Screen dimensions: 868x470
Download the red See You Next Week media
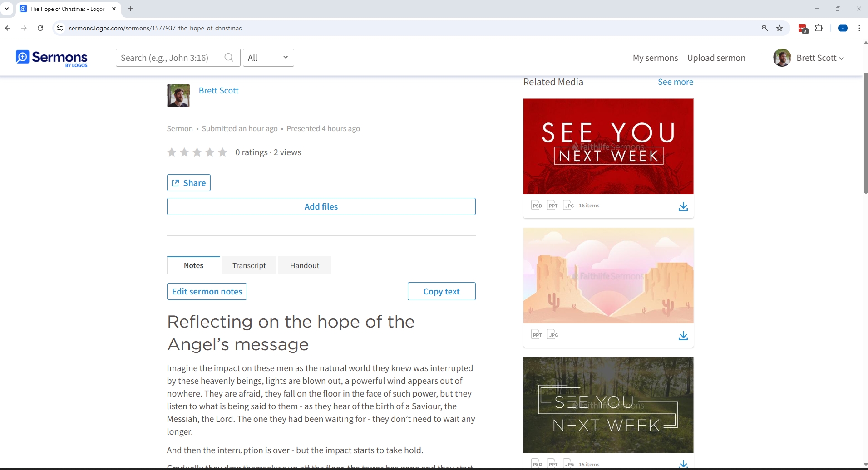click(683, 206)
